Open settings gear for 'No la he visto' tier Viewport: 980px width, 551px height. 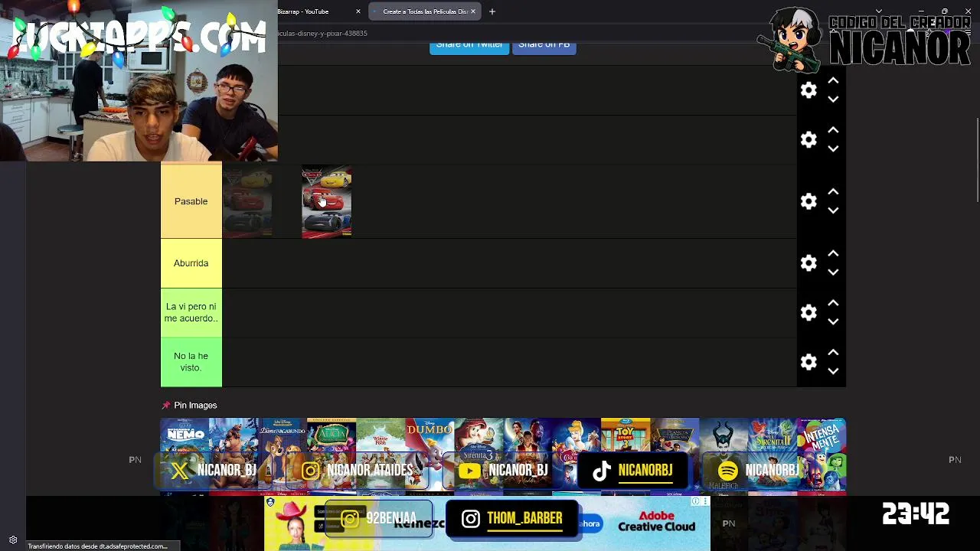pos(808,362)
